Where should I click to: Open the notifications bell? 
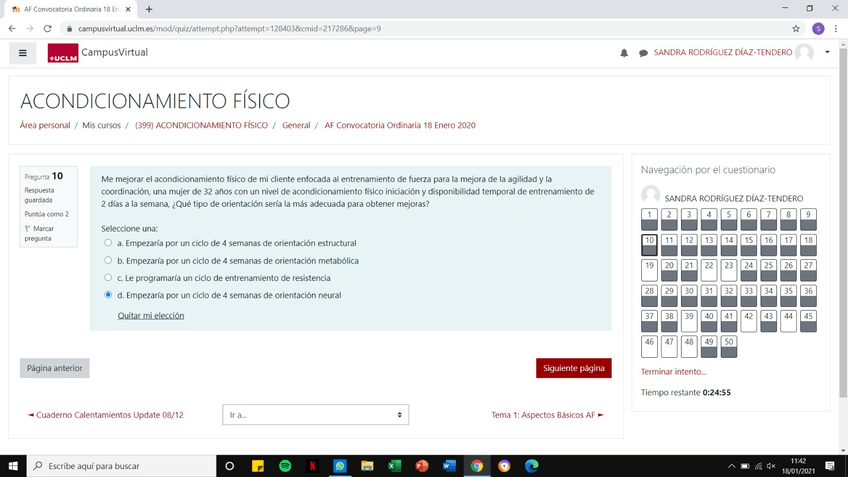pos(624,53)
